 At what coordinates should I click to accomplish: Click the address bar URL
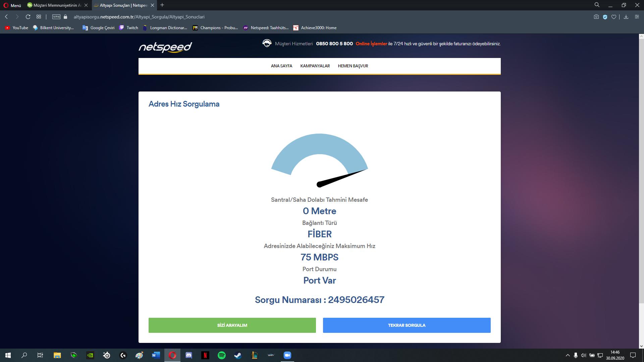pos(139,17)
